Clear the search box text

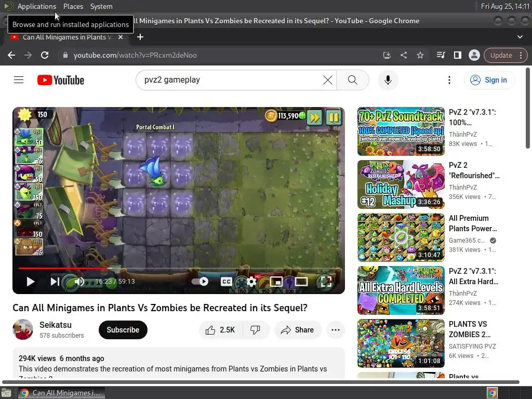click(x=327, y=80)
